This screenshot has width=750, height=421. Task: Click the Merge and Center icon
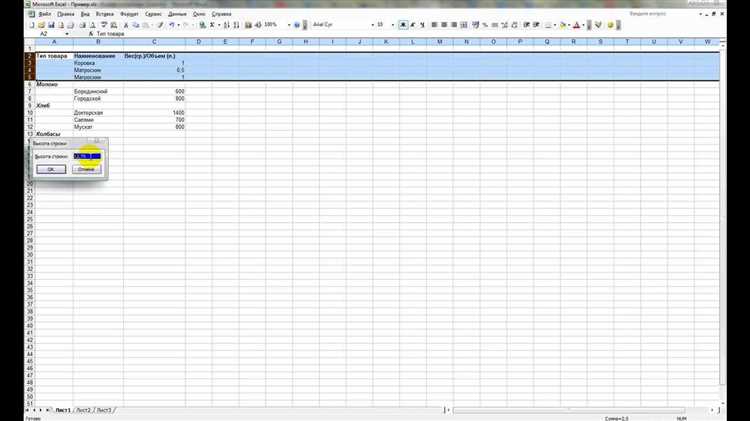[x=463, y=25]
